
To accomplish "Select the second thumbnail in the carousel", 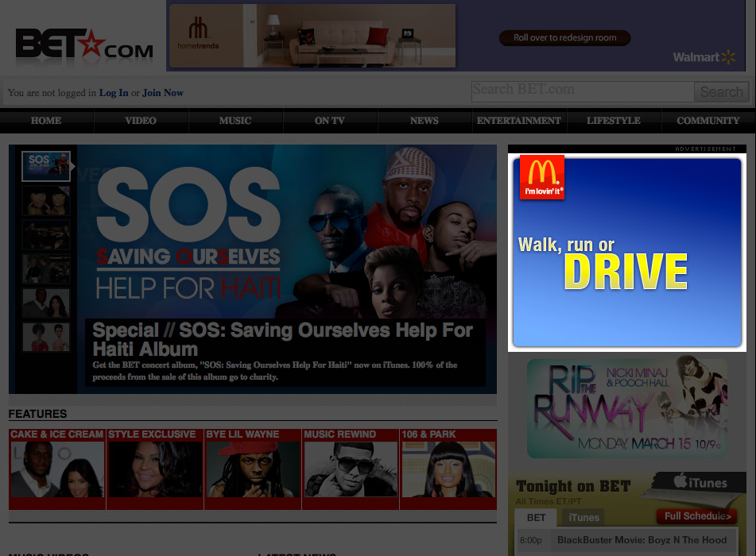I will 46,202.
